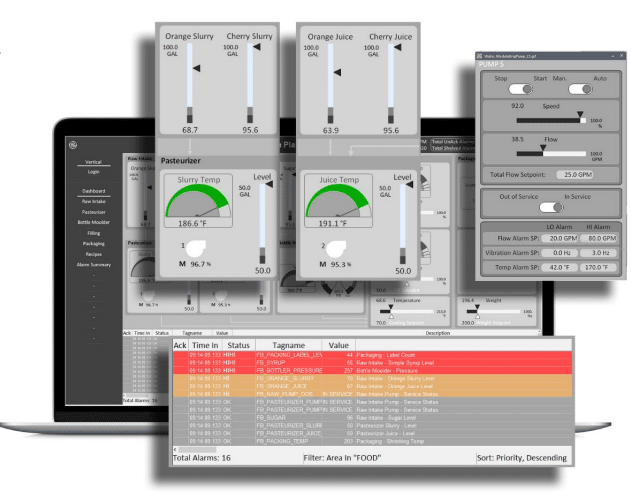Image resolution: width=631 pixels, height=494 pixels.
Task: Click the Juice Temp gauge
Action: [x=335, y=200]
